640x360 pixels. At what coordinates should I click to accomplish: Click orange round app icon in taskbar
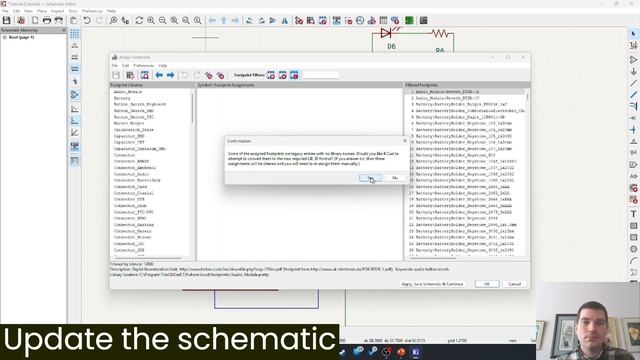[401, 352]
